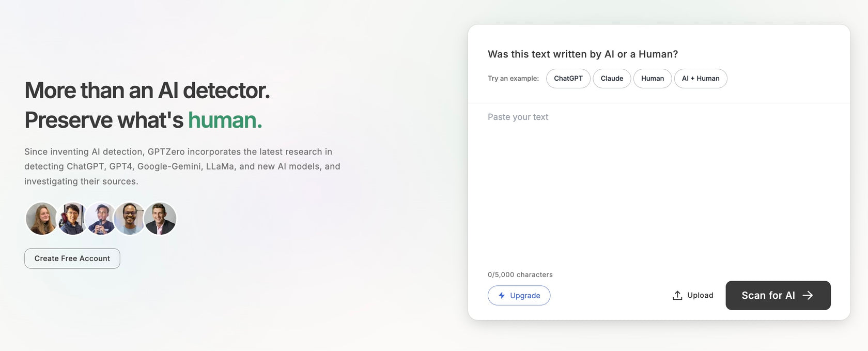Click the second team member avatar photo
This screenshot has width=868, height=351.
click(72, 219)
